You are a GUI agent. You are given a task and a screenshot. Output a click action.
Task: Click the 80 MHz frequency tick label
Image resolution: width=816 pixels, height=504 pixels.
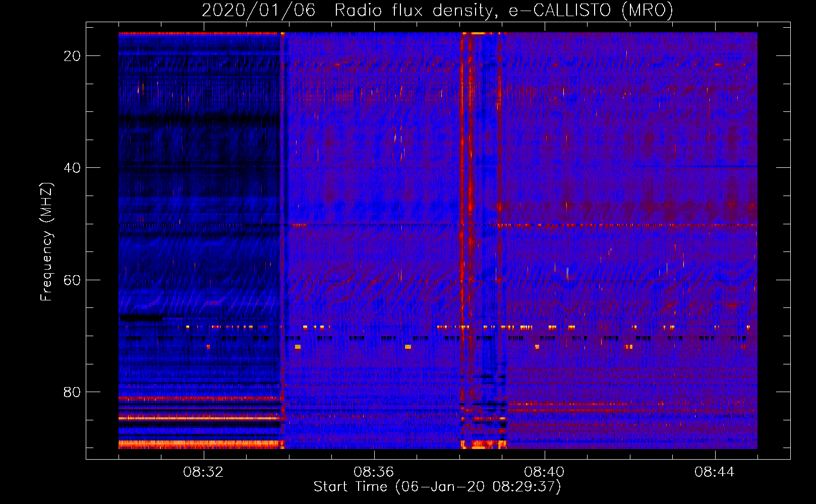coord(72,392)
